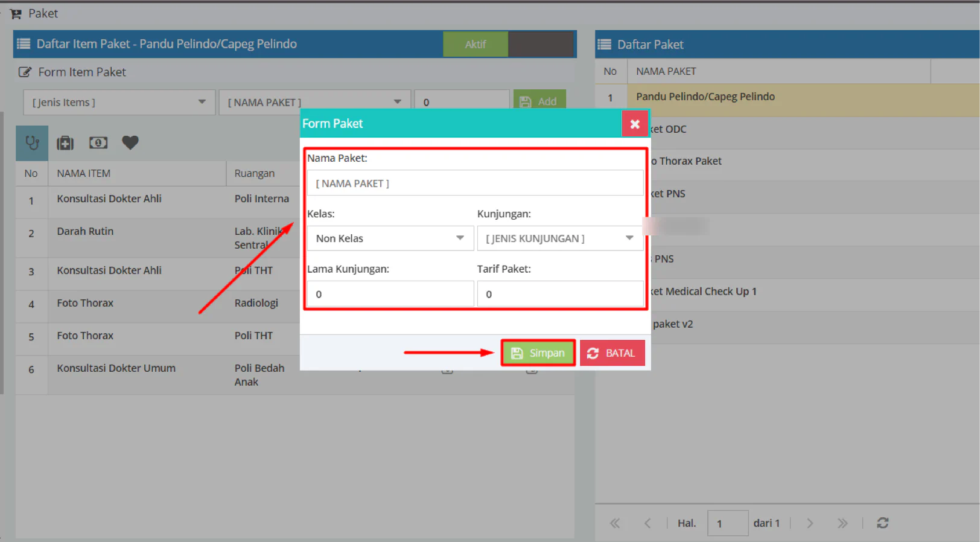This screenshot has width=980, height=542.
Task: Go to first page of Daftar Paket
Action: click(x=615, y=523)
